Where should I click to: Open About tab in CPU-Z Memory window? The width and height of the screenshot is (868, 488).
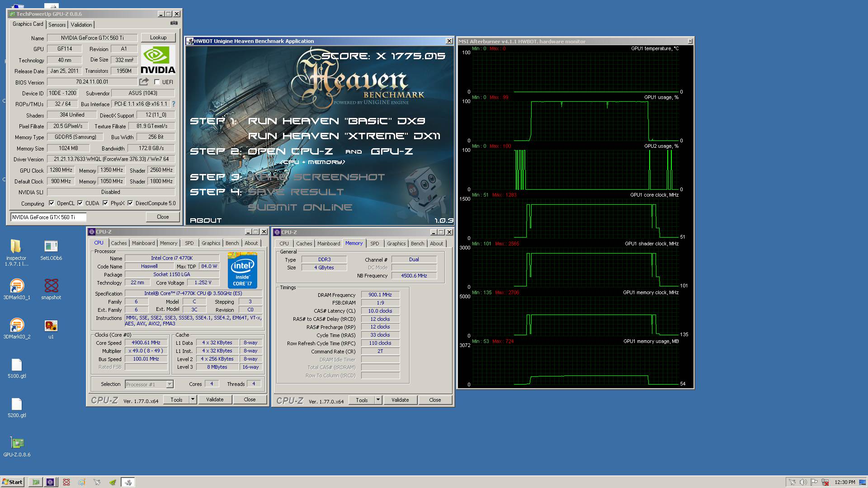pyautogui.click(x=437, y=244)
